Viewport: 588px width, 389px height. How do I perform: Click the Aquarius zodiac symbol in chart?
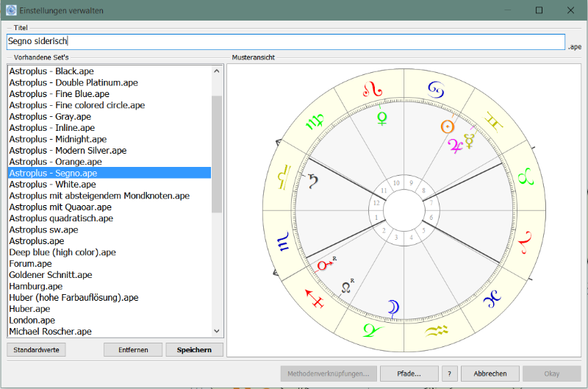[437, 330]
